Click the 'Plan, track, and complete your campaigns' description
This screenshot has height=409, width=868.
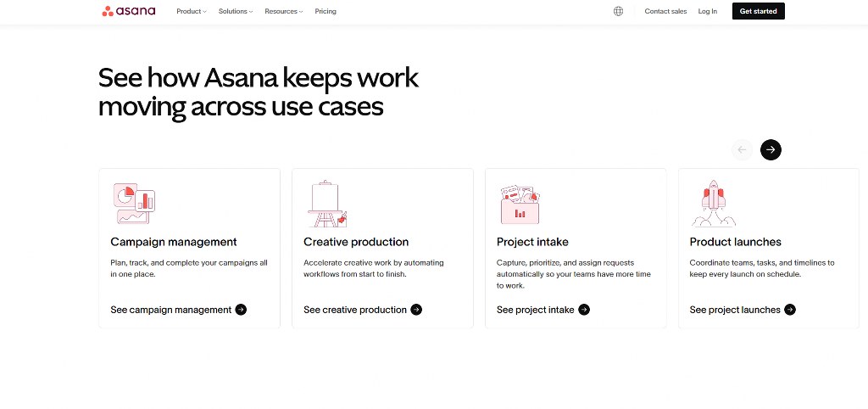pos(189,268)
